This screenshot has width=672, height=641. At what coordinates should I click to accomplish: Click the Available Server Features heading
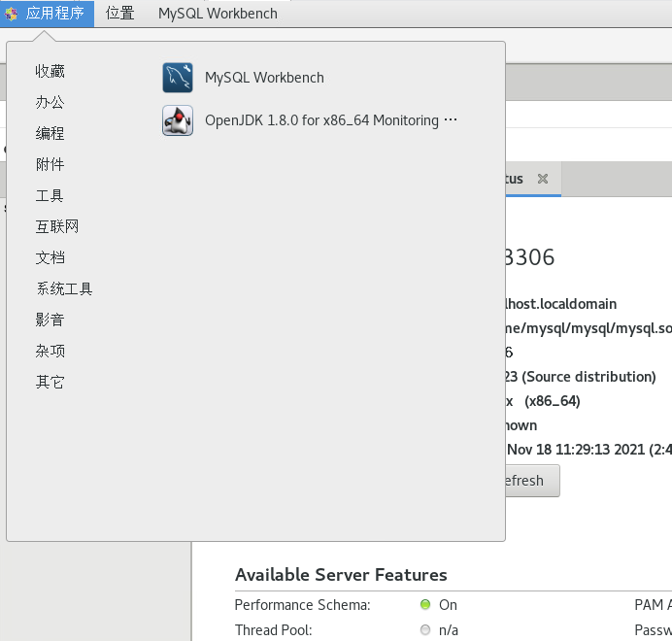point(341,575)
